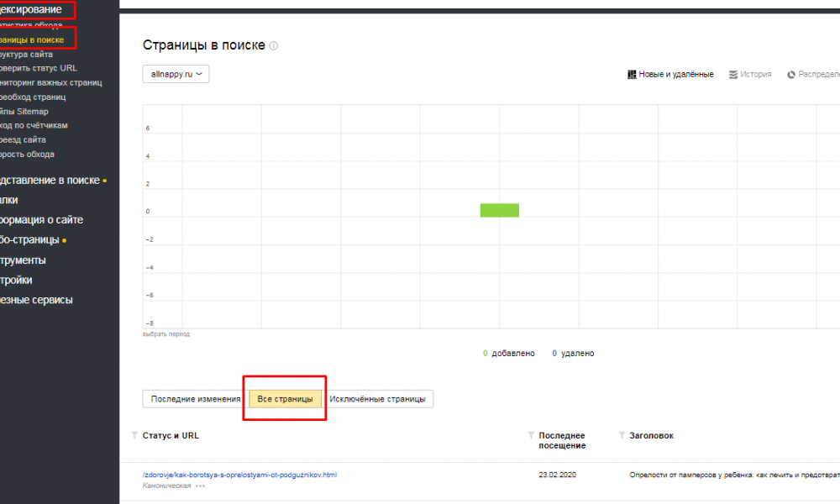Click the 'Новые и удалённые' bar chart icon
Image resolution: width=840 pixels, height=504 pixels.
633,74
